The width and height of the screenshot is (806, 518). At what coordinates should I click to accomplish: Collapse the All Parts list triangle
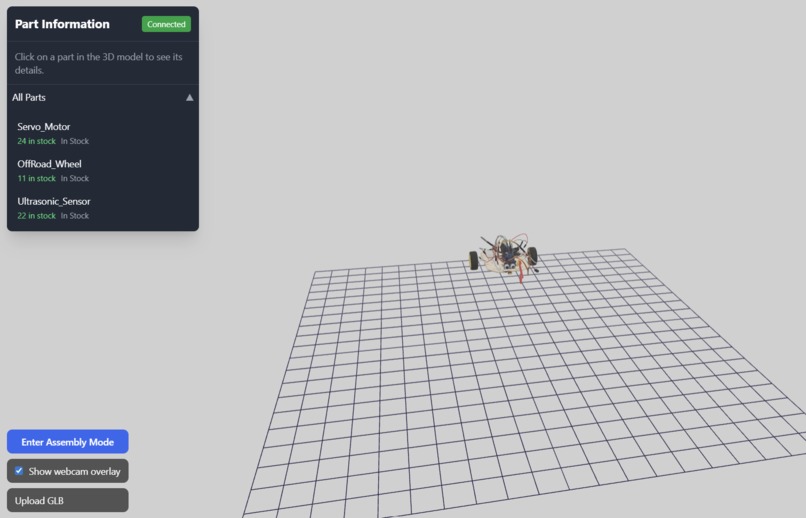point(190,98)
